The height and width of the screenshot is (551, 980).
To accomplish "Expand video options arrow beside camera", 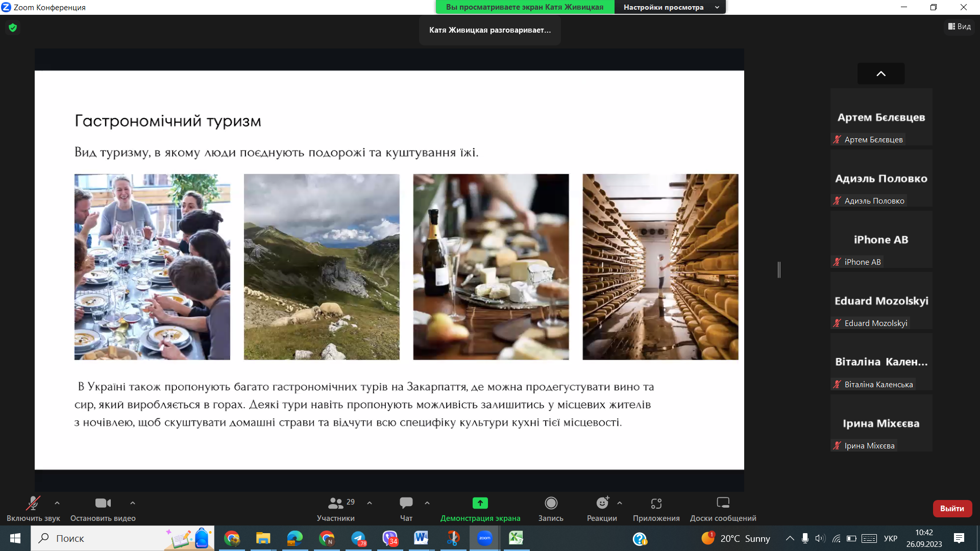I will click(133, 503).
